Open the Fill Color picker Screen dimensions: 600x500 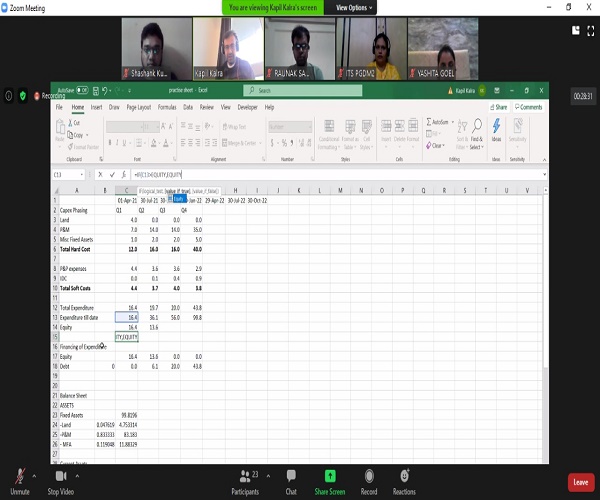(x=153, y=143)
